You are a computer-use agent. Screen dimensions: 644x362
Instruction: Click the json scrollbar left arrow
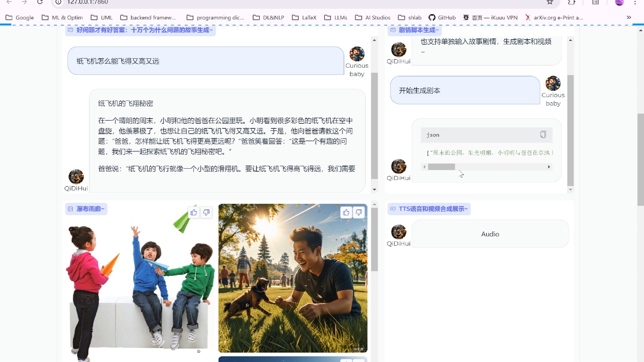[x=424, y=167]
